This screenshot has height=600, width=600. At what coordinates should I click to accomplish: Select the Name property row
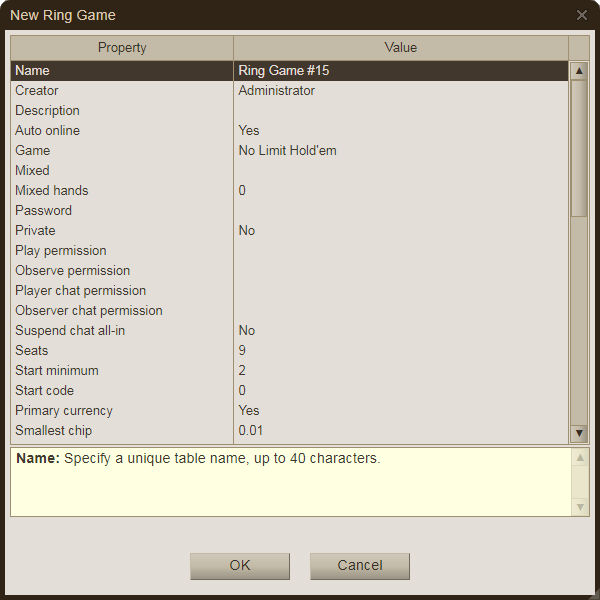pos(122,71)
